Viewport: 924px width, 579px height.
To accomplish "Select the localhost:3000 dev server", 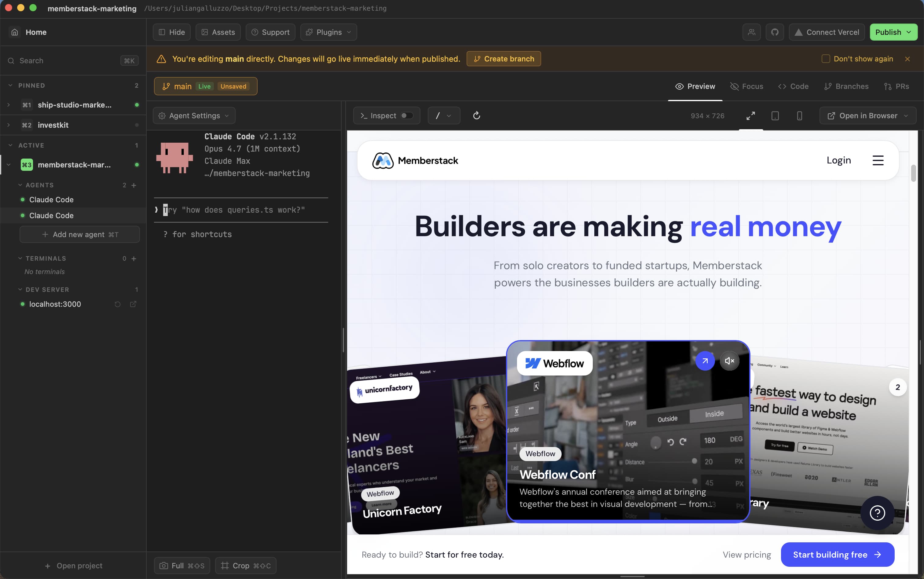I will click(55, 304).
